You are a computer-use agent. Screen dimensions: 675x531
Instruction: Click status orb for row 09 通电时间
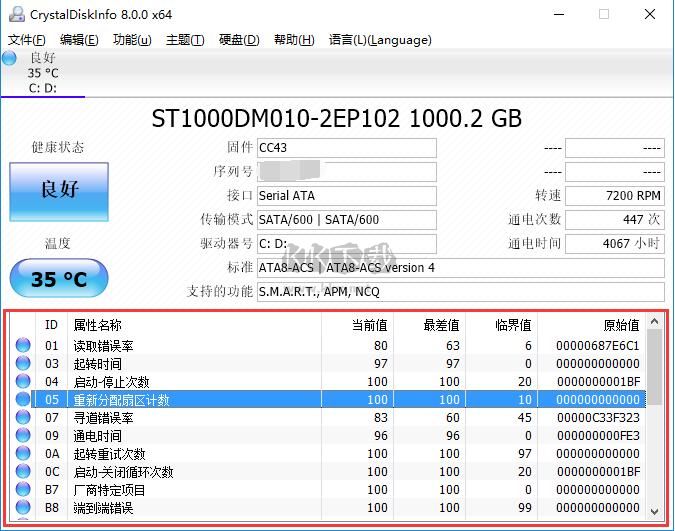[23, 435]
